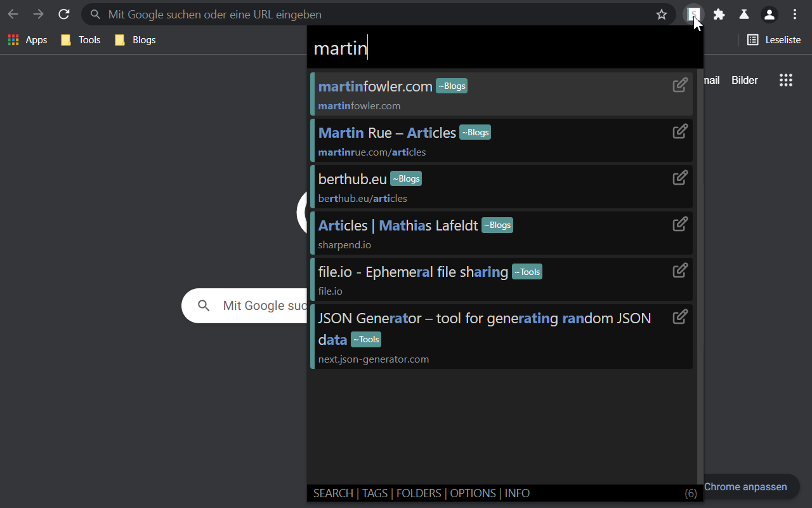
Task: Click the ~Tools tag on file.io
Action: (527, 272)
